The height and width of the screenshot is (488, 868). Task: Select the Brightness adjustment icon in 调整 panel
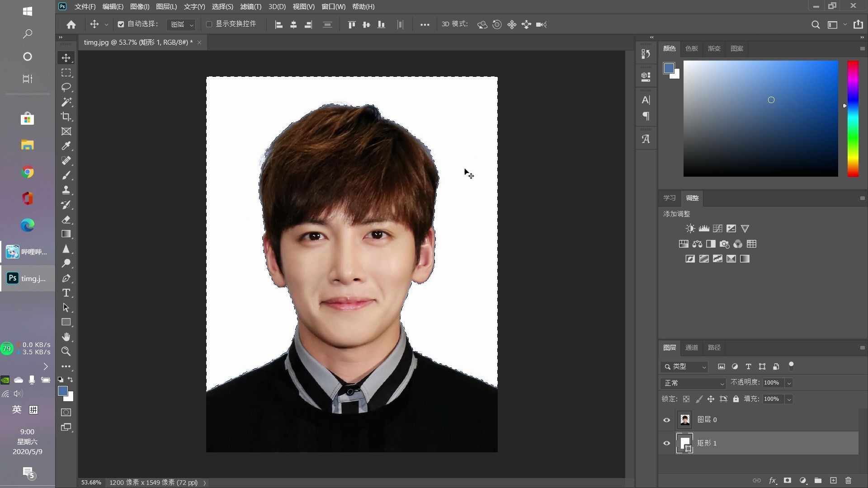[690, 228]
